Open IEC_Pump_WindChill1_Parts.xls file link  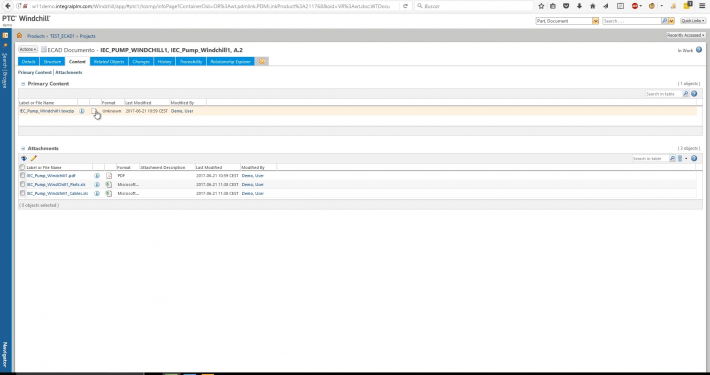pyautogui.click(x=56, y=184)
